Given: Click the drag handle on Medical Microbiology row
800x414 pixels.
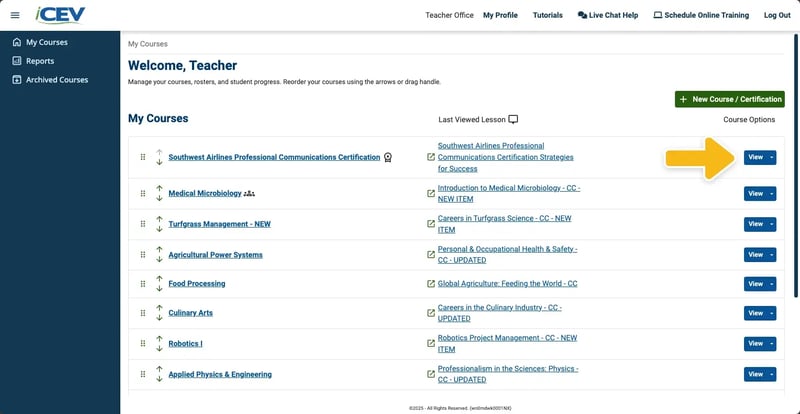Looking at the screenshot, I should click(x=143, y=193).
